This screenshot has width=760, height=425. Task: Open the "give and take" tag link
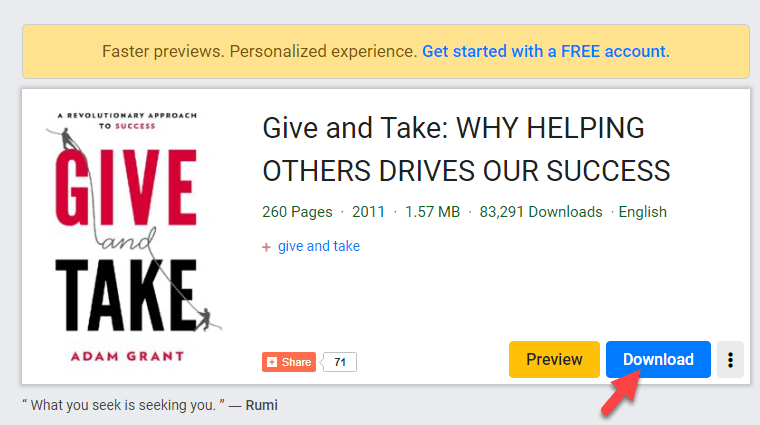point(319,246)
